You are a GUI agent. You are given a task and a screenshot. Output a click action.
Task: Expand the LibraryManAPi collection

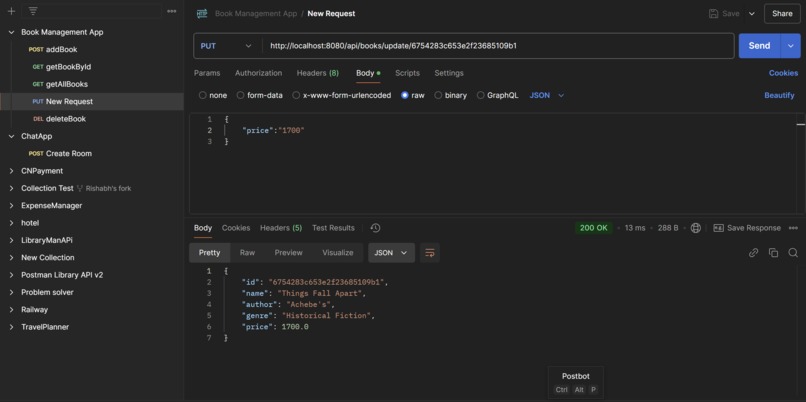pos(11,240)
